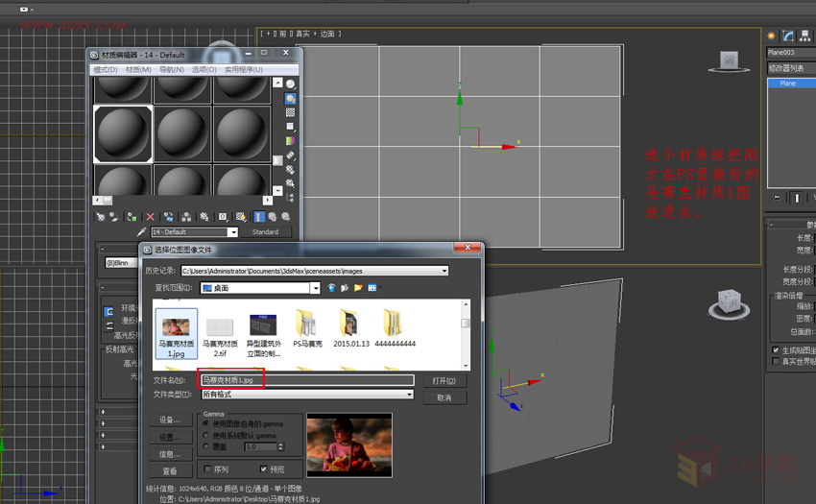Open the 材质(M) menu
The width and height of the screenshot is (816, 504).
(138, 70)
